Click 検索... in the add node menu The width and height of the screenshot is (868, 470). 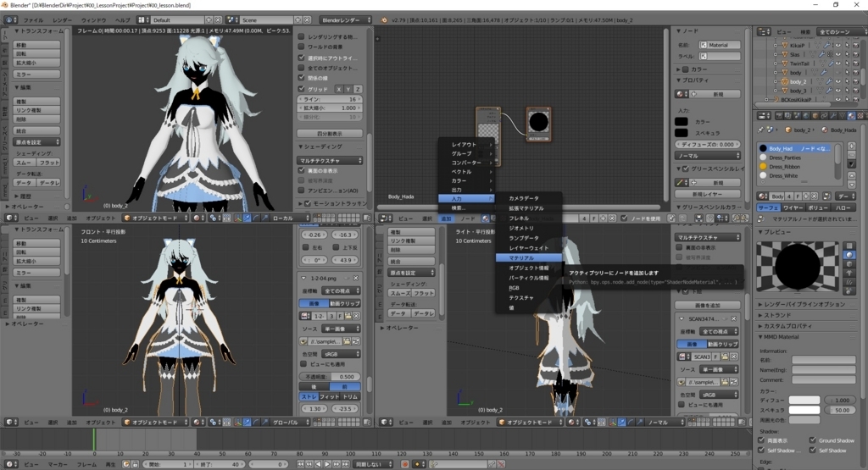[x=466, y=208]
